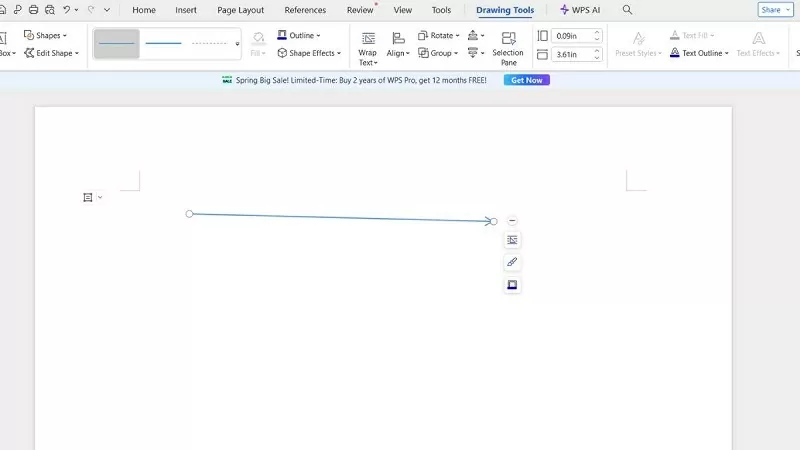Open the References tab

click(x=305, y=10)
